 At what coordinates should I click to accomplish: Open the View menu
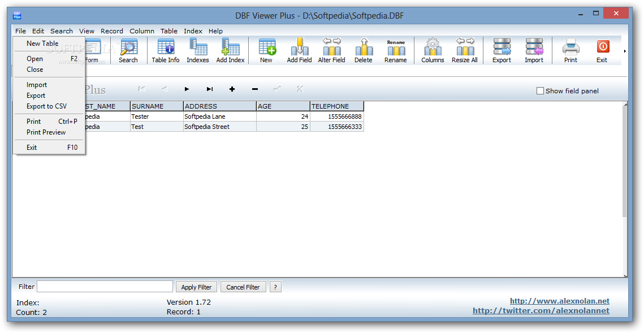pos(87,31)
